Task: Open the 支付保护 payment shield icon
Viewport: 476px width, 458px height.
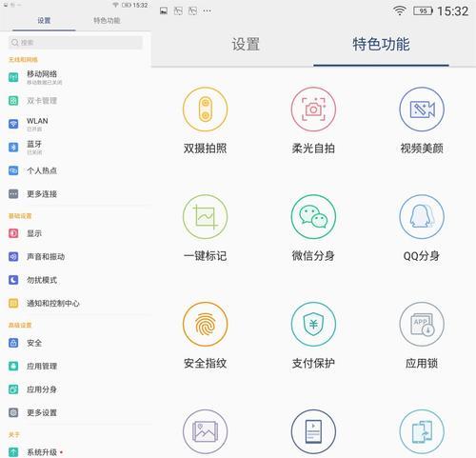Action: [x=313, y=324]
